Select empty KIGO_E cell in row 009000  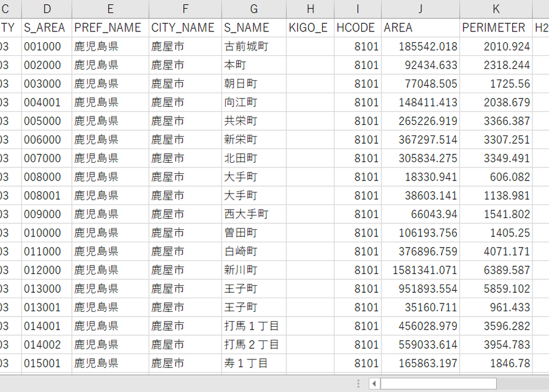[310, 214]
